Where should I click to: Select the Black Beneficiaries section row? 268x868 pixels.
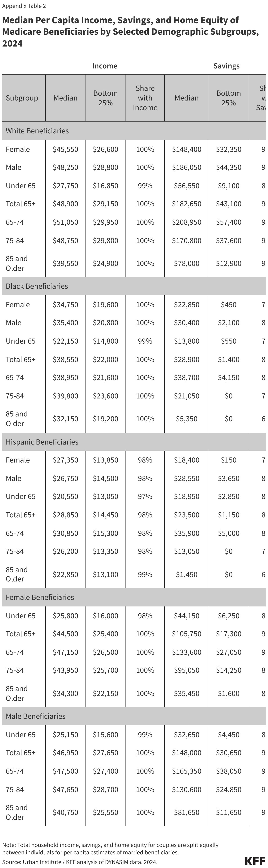[37, 286]
